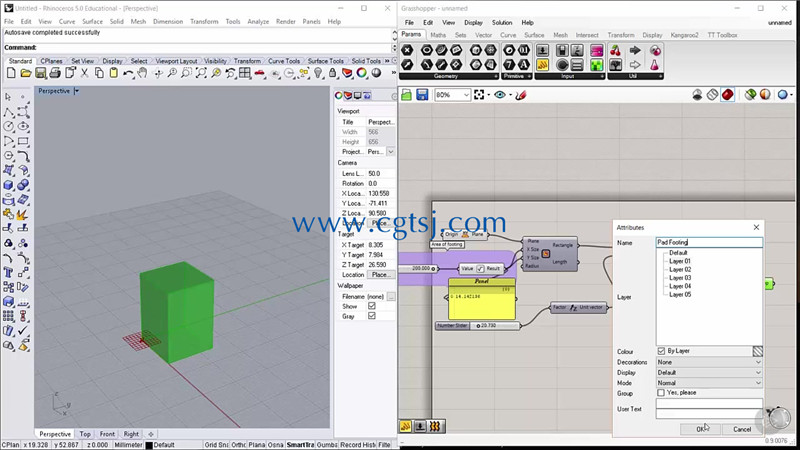Open the Decorations dropdown set to None
The image size is (800, 450).
[709, 362]
